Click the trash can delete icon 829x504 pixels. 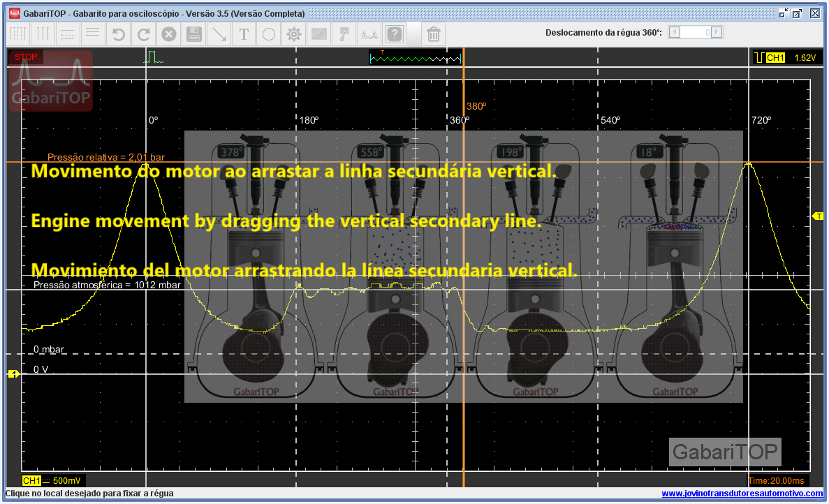pos(434,34)
